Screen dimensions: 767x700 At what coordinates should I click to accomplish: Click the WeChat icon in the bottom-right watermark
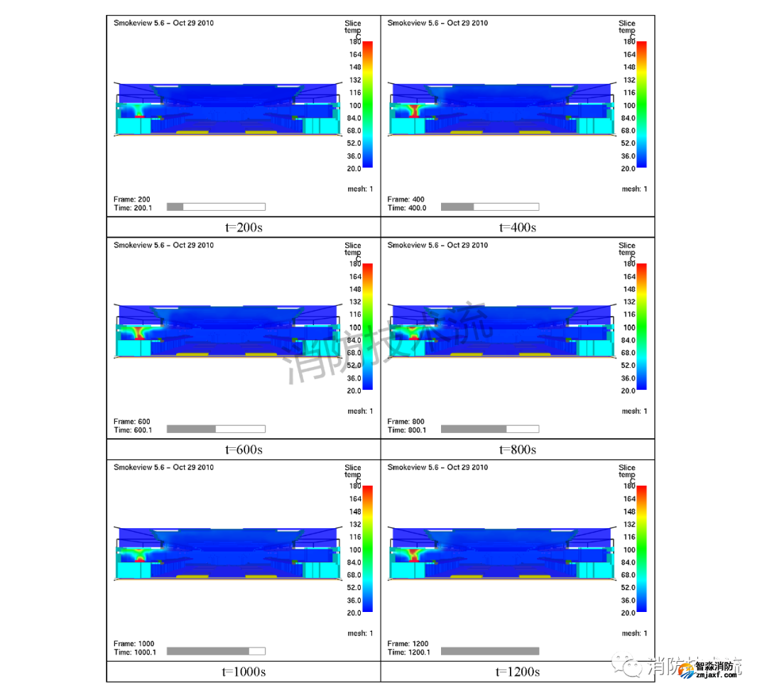coord(626,667)
